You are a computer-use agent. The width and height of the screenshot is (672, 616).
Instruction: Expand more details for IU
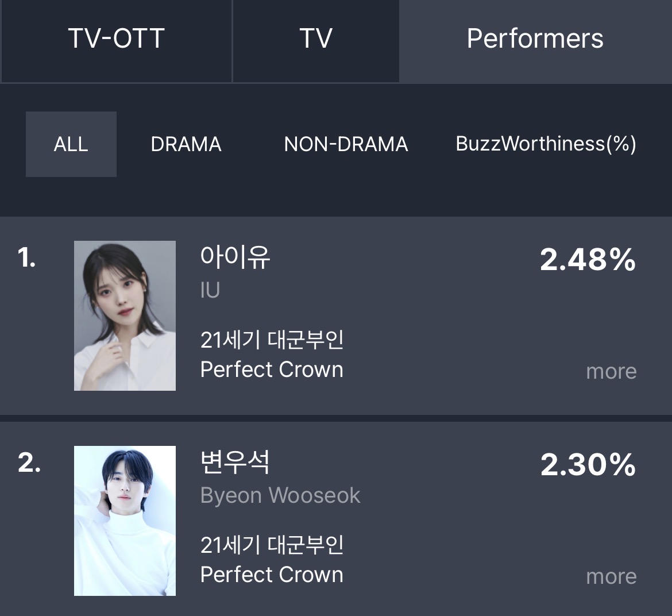(x=611, y=371)
